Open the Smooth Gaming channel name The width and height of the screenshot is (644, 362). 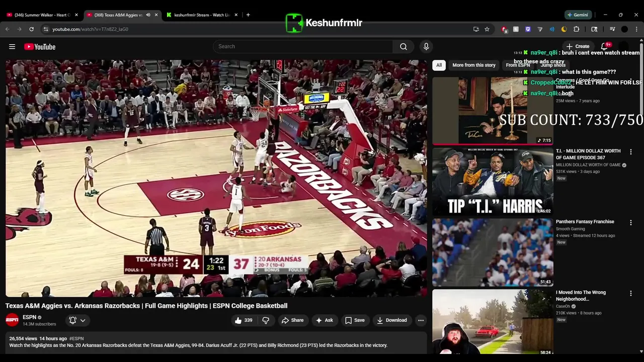tap(570, 229)
